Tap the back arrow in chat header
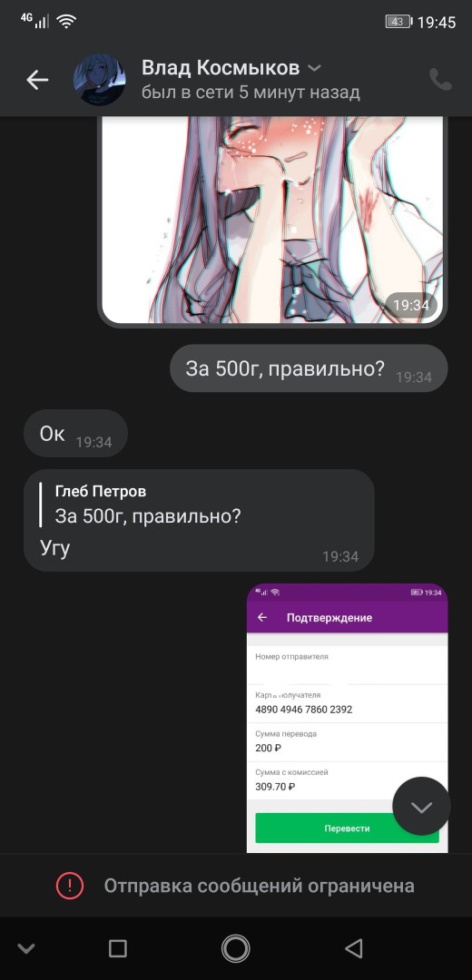 coord(37,80)
